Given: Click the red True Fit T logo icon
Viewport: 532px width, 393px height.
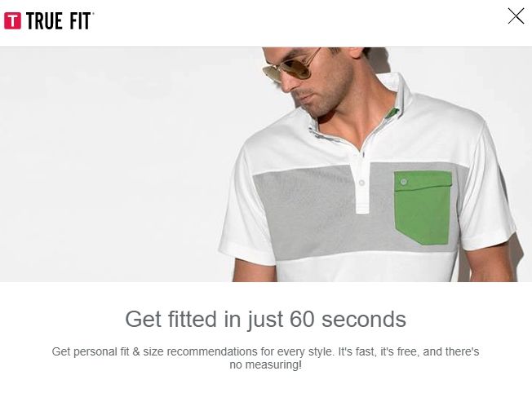Looking at the screenshot, I should pyautogui.click(x=12, y=21).
